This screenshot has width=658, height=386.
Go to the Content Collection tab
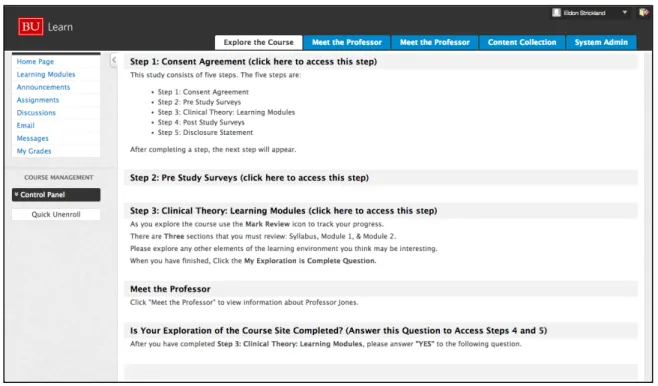click(522, 42)
